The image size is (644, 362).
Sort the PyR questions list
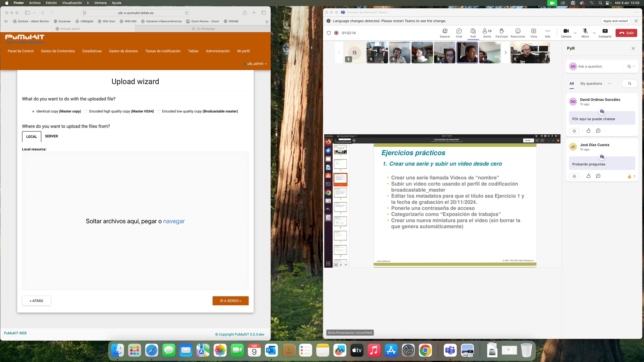[x=630, y=83]
